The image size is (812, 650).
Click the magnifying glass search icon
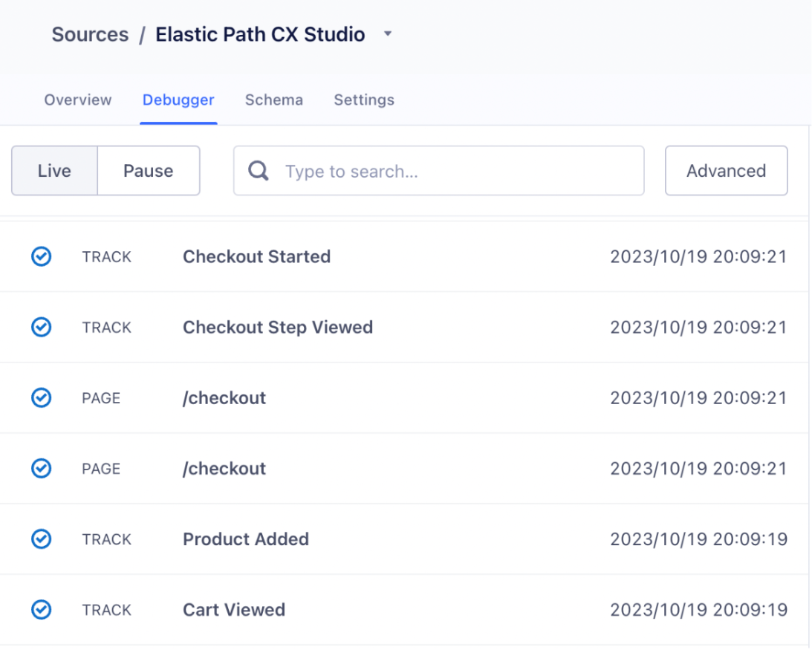click(x=258, y=171)
